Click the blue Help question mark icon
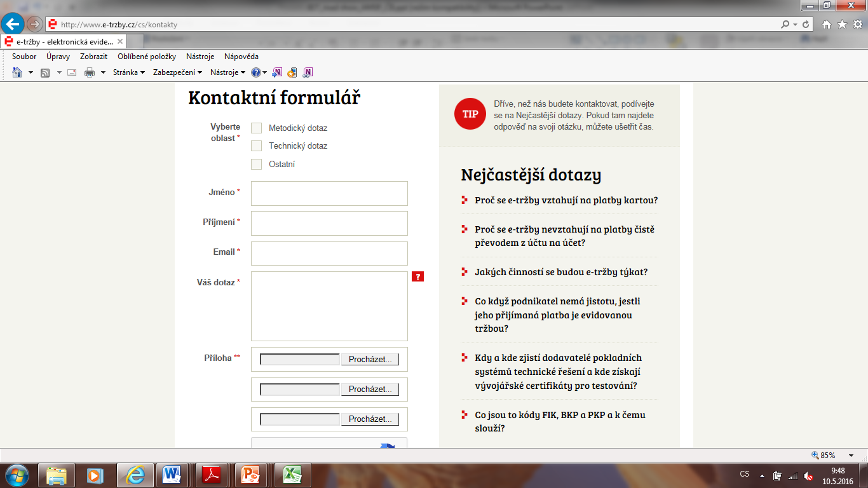The height and width of the screenshot is (488, 868). 255,72
